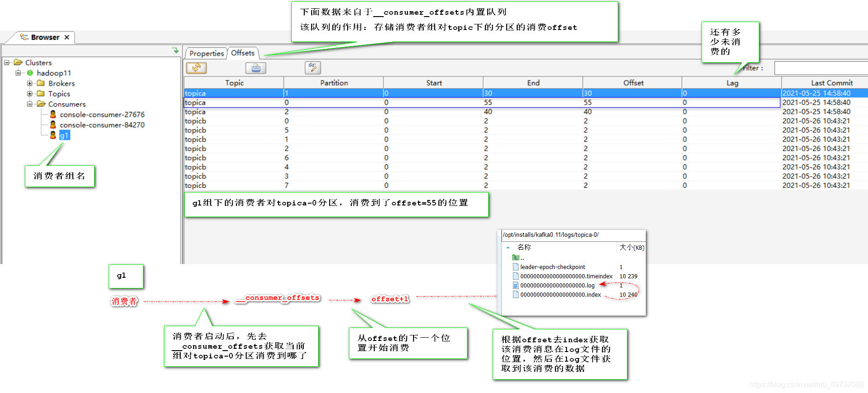Select the topicb row with partition 4

pos(526,167)
